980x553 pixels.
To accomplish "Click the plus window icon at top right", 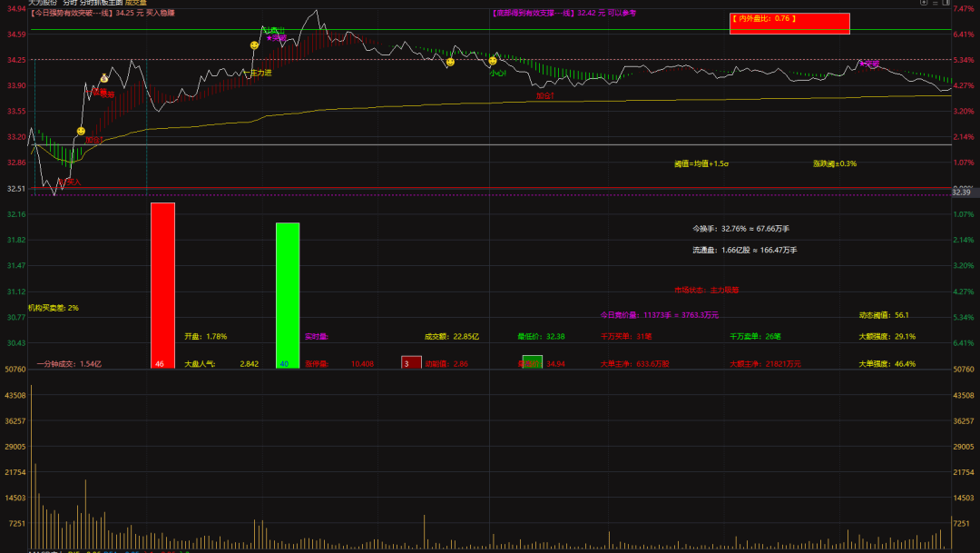I will coord(923,4).
